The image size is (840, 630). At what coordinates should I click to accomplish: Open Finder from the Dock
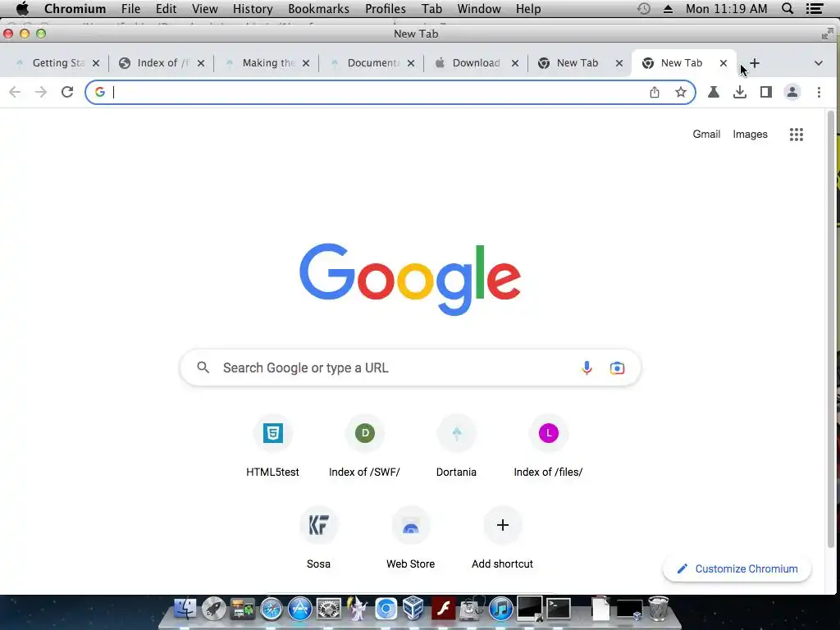click(x=185, y=609)
